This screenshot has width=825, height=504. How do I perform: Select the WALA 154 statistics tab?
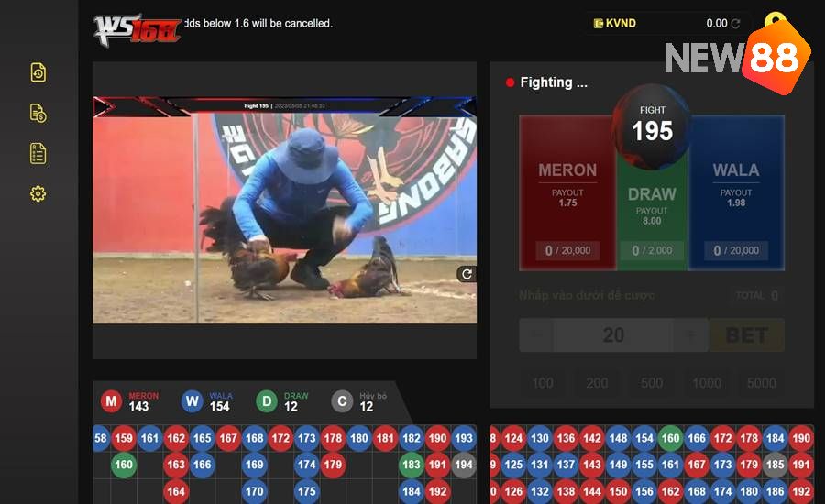pyautogui.click(x=207, y=401)
